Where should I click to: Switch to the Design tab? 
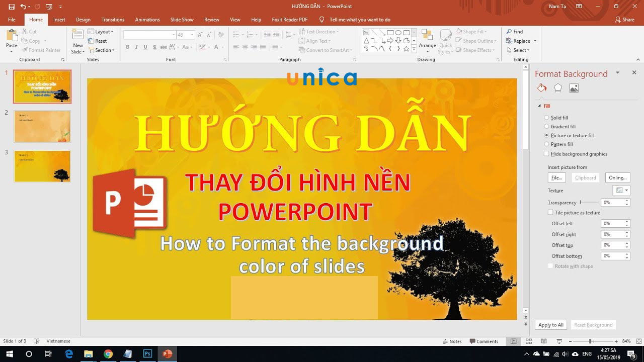click(x=83, y=20)
